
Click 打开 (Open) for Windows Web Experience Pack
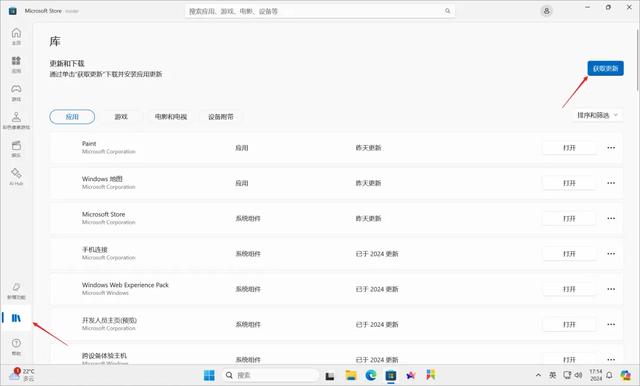tap(569, 289)
